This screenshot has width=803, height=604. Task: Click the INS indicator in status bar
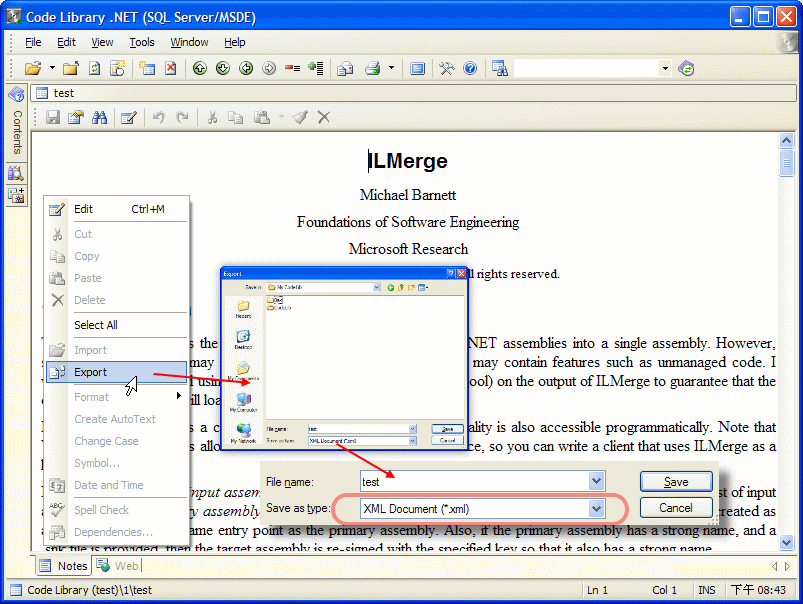[x=707, y=590]
